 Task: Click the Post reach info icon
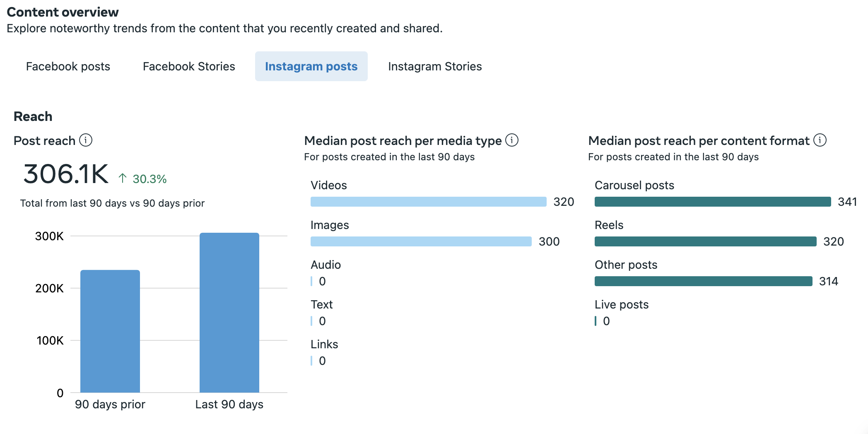[x=86, y=140]
